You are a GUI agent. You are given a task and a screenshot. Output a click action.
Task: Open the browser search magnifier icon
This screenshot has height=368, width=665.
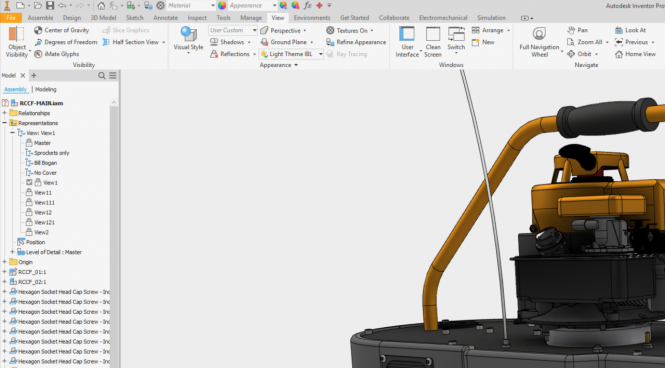[102, 75]
